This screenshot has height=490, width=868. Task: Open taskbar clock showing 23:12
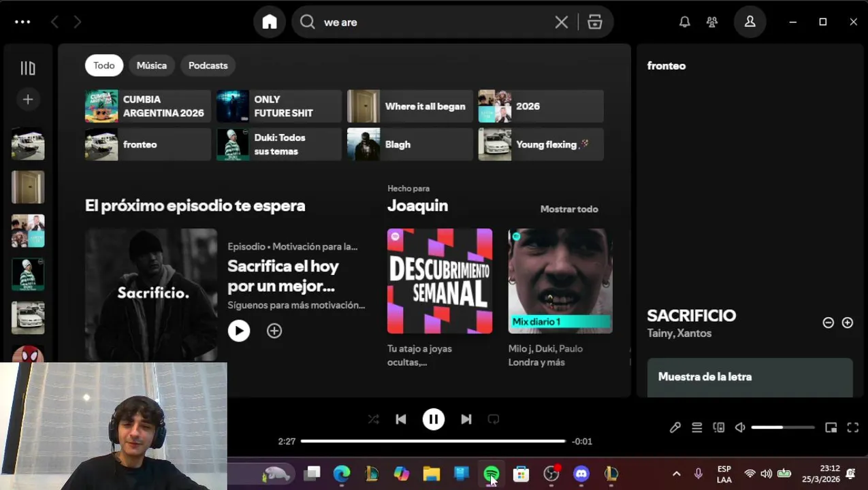coord(820,474)
